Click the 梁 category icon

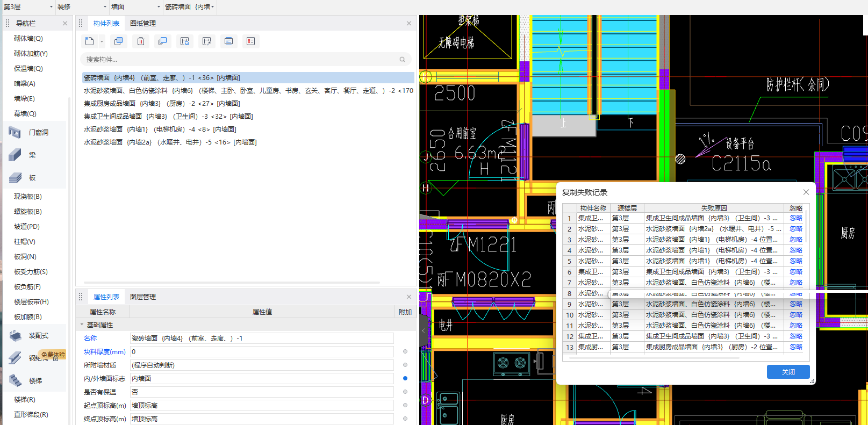click(x=15, y=155)
